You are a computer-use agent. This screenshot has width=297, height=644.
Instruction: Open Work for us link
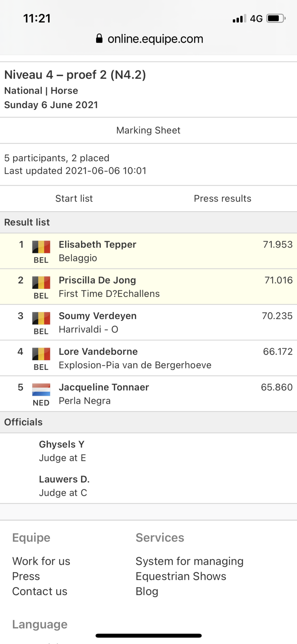pyautogui.click(x=41, y=561)
